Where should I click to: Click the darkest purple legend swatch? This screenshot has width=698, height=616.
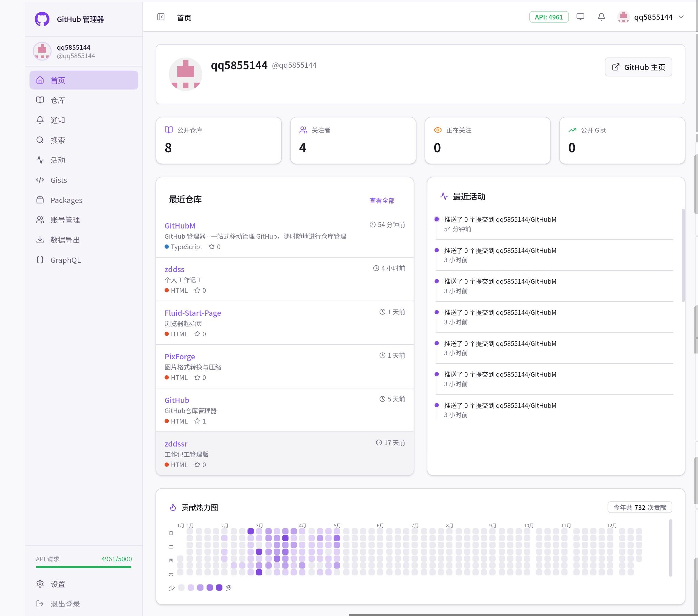click(x=219, y=587)
